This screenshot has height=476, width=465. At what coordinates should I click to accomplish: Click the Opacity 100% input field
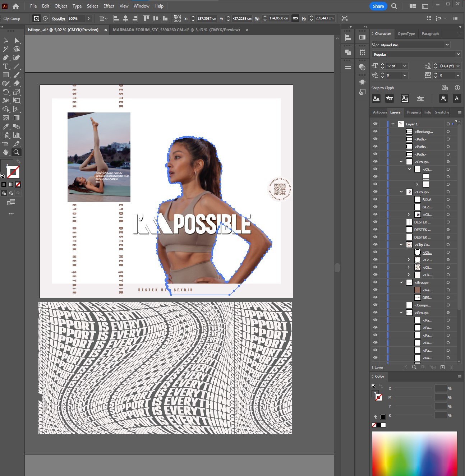pyautogui.click(x=76, y=19)
